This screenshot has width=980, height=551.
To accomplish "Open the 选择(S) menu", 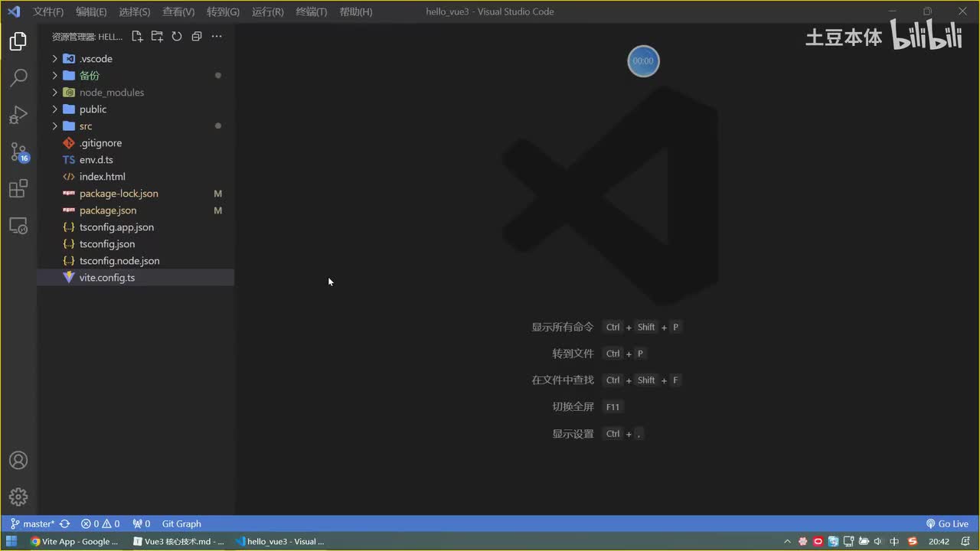I will pyautogui.click(x=135, y=11).
